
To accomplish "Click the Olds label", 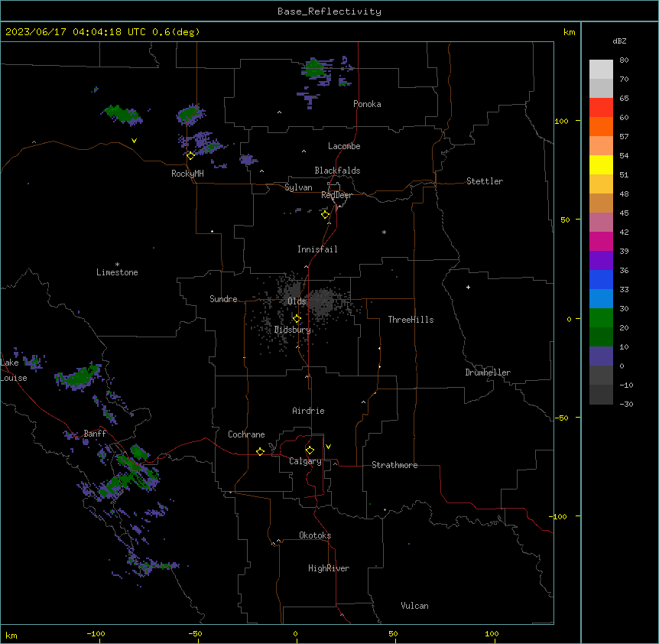I will pyautogui.click(x=297, y=301).
